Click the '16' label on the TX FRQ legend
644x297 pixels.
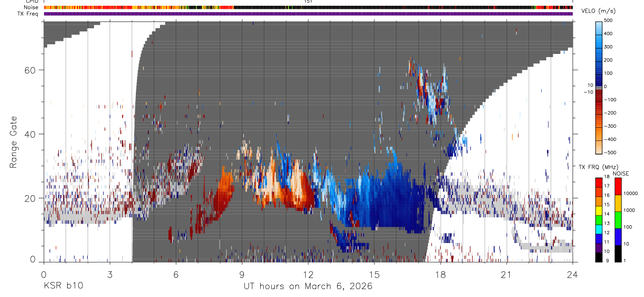point(607,195)
